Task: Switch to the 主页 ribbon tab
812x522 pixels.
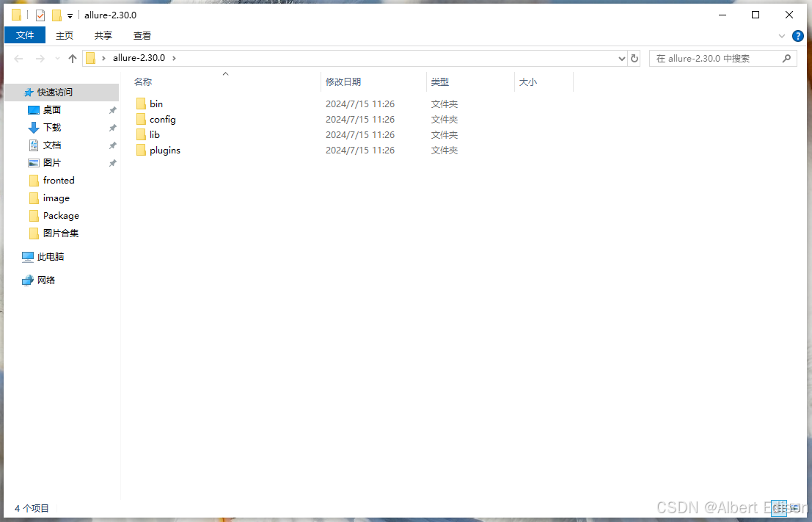Action: pos(65,35)
